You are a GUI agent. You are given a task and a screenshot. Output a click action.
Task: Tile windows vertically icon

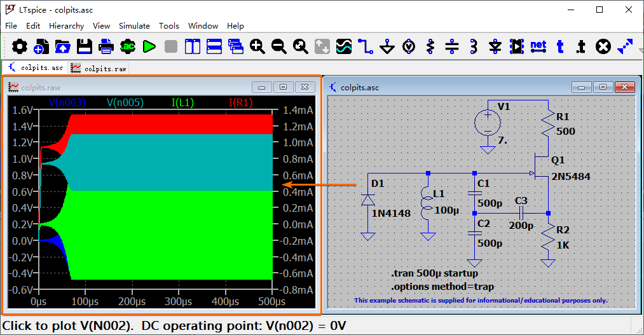click(x=192, y=46)
